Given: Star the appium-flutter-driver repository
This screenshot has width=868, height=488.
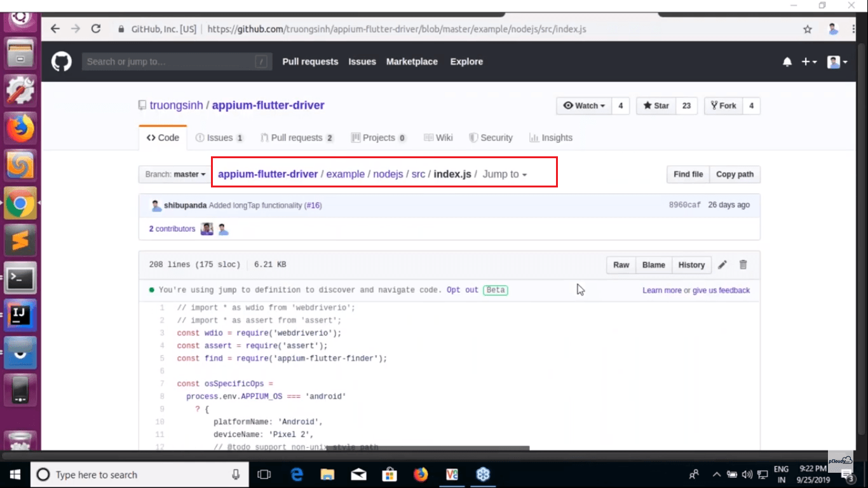Looking at the screenshot, I should (x=656, y=106).
